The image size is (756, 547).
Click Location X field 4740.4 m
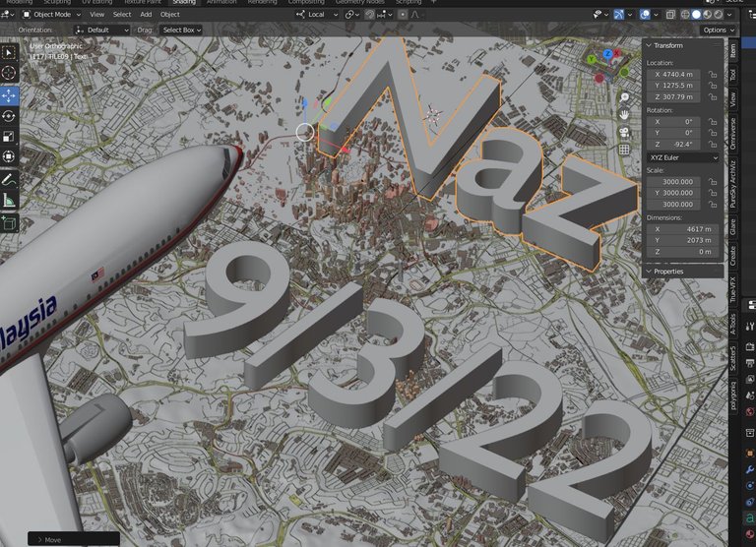673,74
